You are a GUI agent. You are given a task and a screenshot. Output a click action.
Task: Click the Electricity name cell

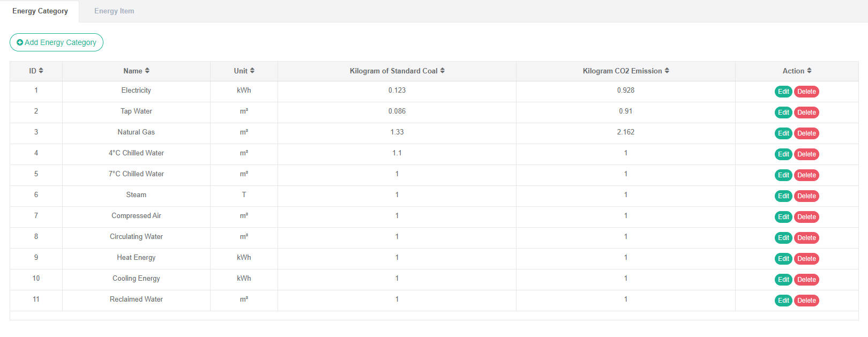[136, 91]
